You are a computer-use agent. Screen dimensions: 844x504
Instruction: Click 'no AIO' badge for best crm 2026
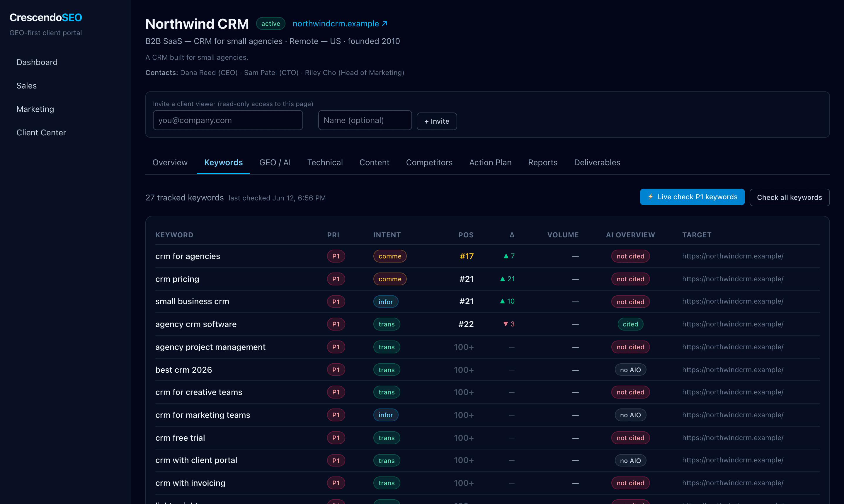[x=630, y=370]
